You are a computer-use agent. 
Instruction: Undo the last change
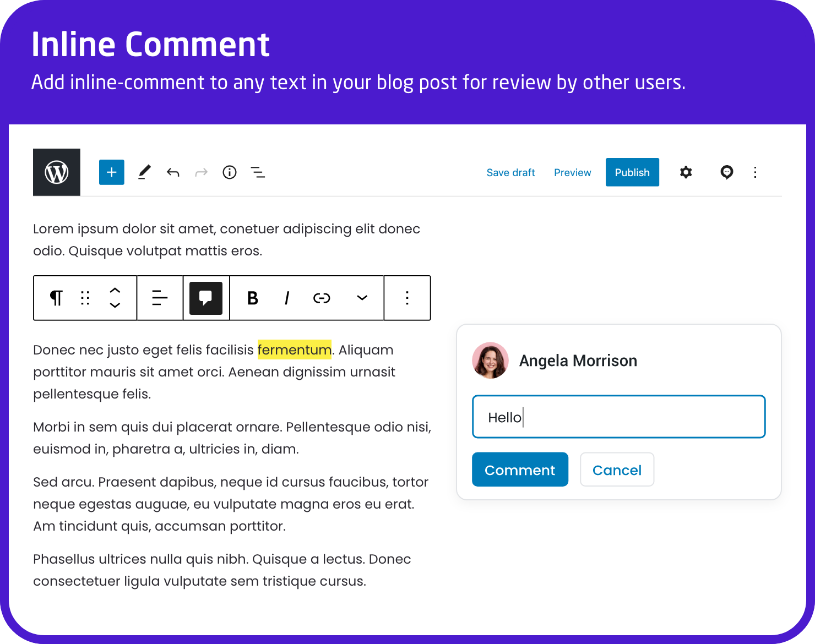coord(173,172)
